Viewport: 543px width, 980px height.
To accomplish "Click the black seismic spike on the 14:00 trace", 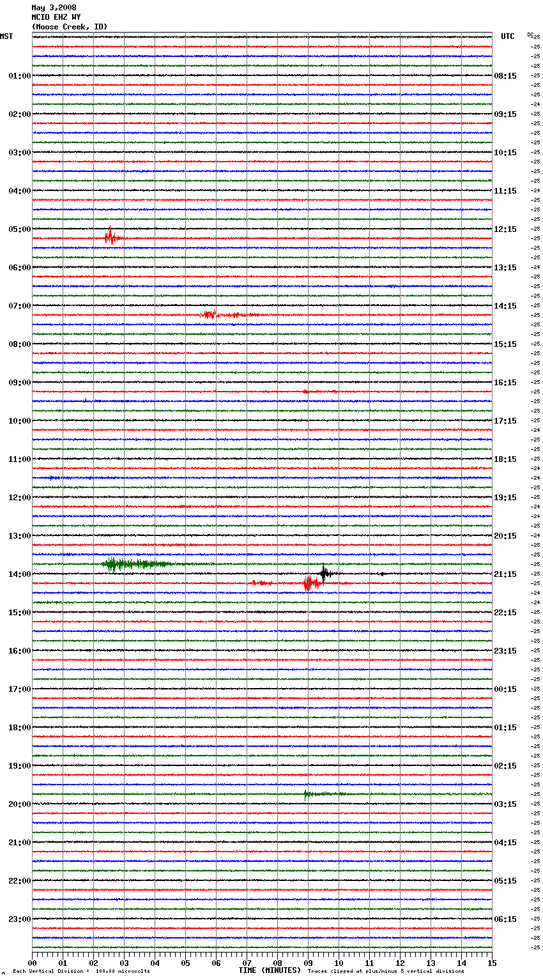I will click(326, 572).
